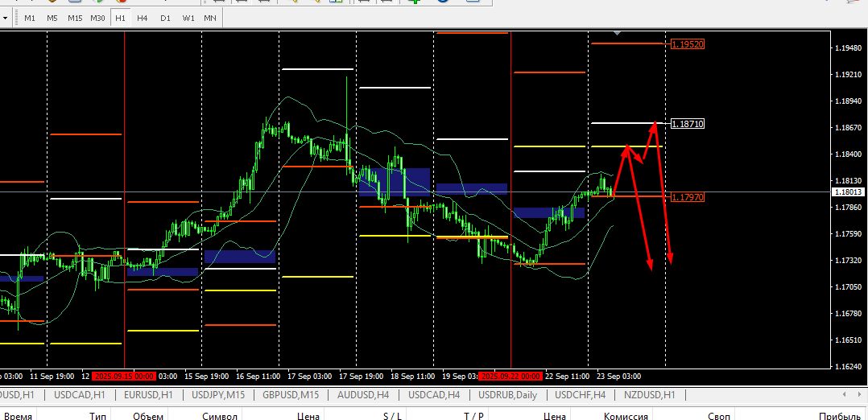The height and width of the screenshot is (420, 868).
Task: Switch to USDRUB,Daily chart tab
Action: 508,394
